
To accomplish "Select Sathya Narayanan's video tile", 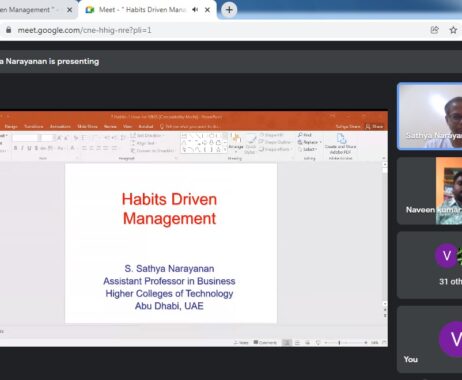I will point(430,116).
